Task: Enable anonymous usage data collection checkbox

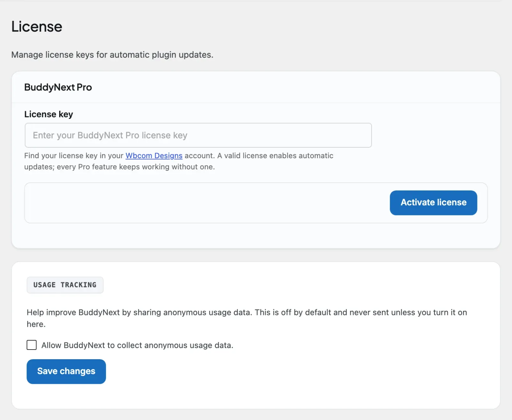Action: pos(32,345)
